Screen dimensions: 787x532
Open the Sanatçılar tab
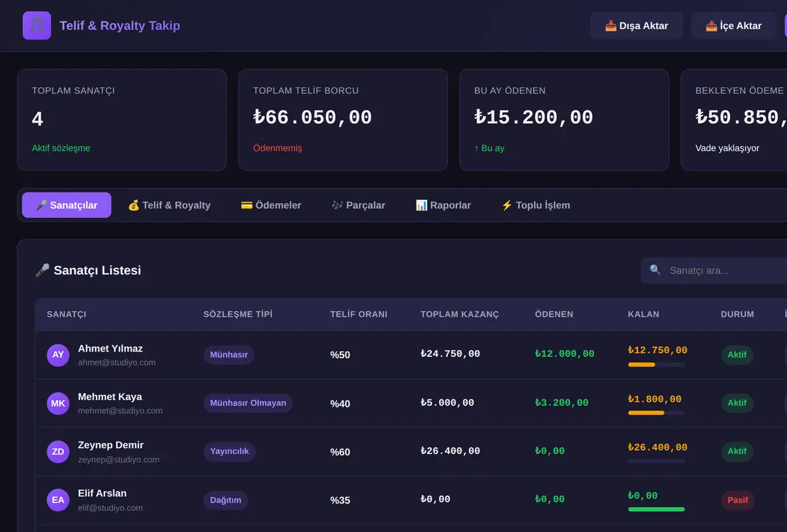point(67,205)
